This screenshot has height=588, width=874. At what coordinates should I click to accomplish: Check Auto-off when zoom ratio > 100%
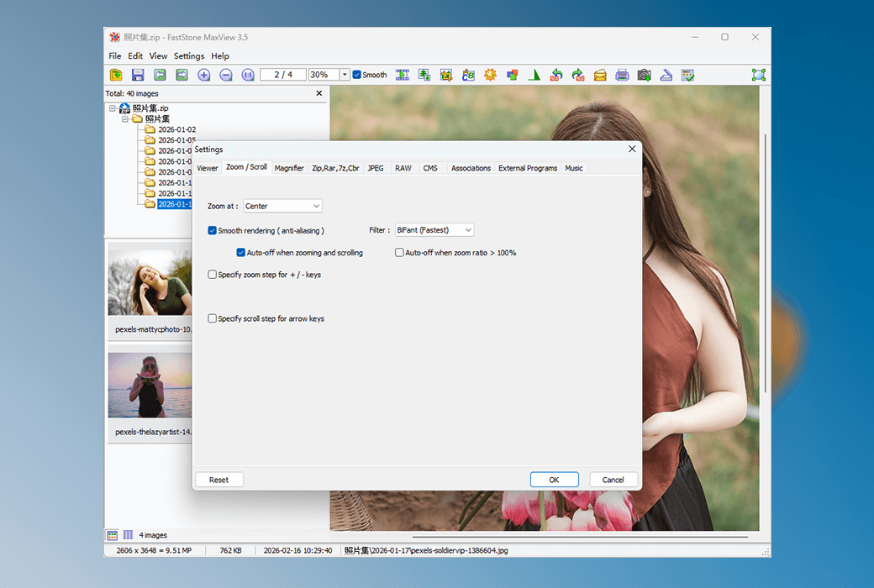(400, 253)
